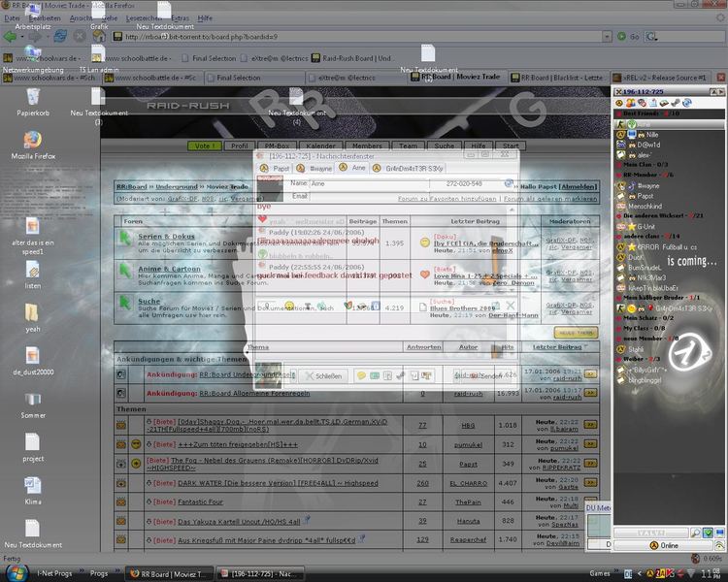This screenshot has height=582, width=728.
Task: Open the Lesezeichen menu
Action: coord(142,18)
